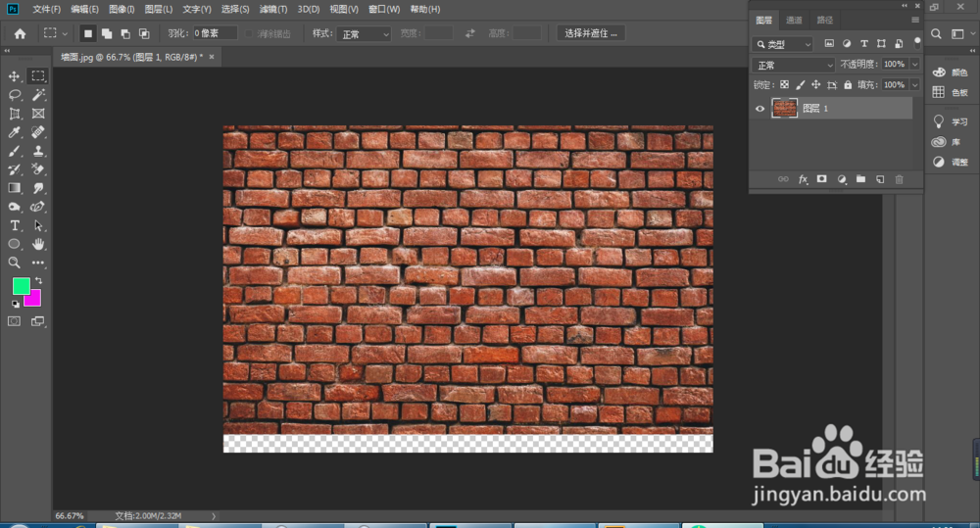The width and height of the screenshot is (980, 528).
Task: Lock image pixels with brush icon
Action: pos(800,85)
